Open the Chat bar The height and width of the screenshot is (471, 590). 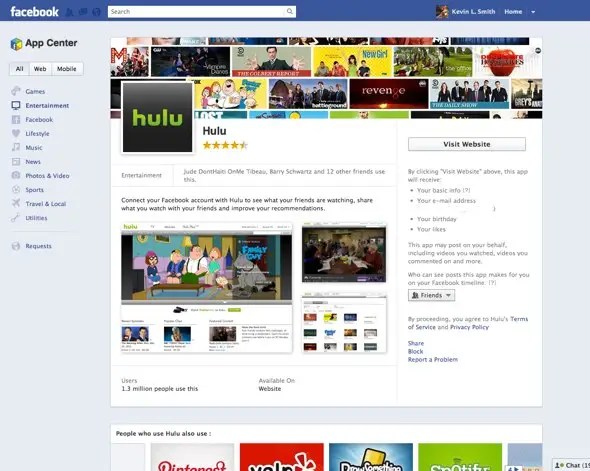tap(571, 465)
